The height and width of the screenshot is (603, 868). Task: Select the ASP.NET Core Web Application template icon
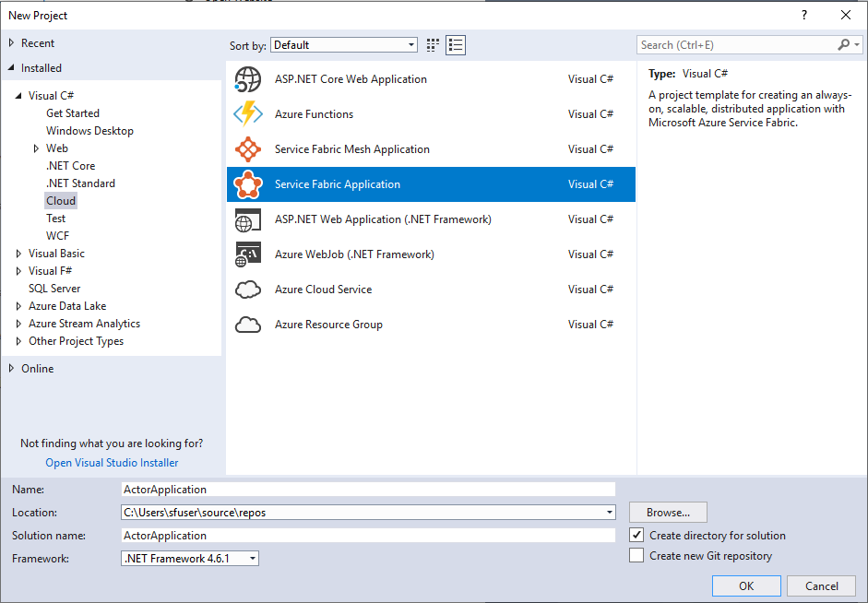[x=247, y=79]
